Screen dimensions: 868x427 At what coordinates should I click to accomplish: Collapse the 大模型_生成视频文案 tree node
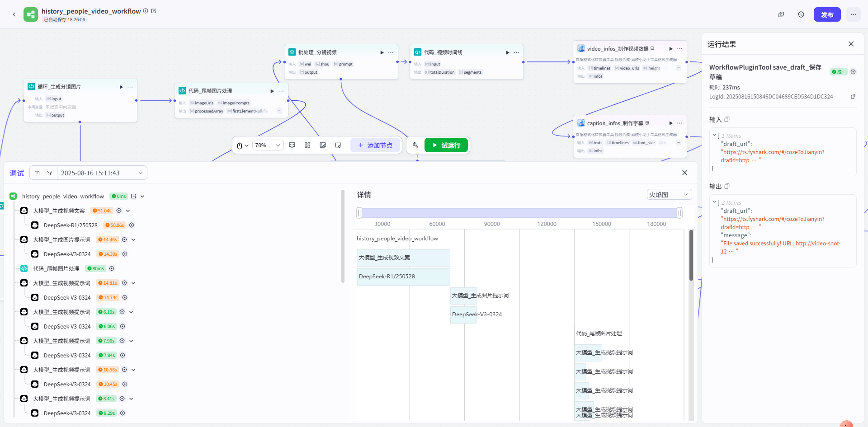[128, 211]
